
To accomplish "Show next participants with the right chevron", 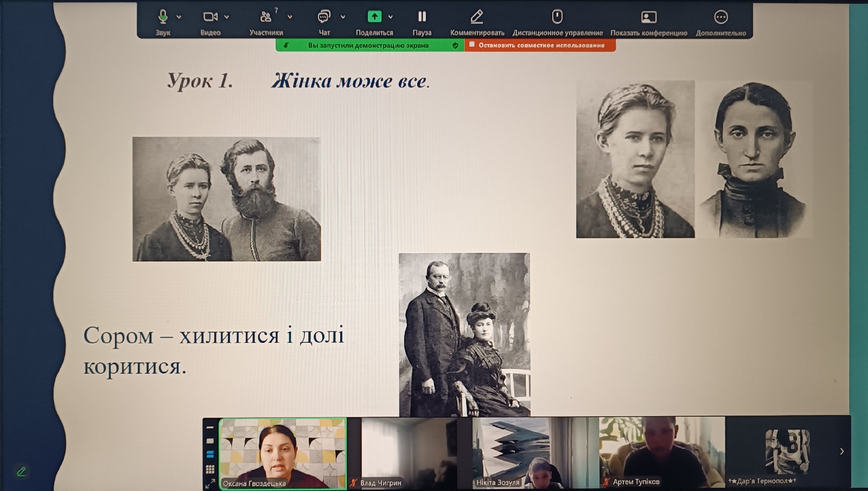I will 842,451.
